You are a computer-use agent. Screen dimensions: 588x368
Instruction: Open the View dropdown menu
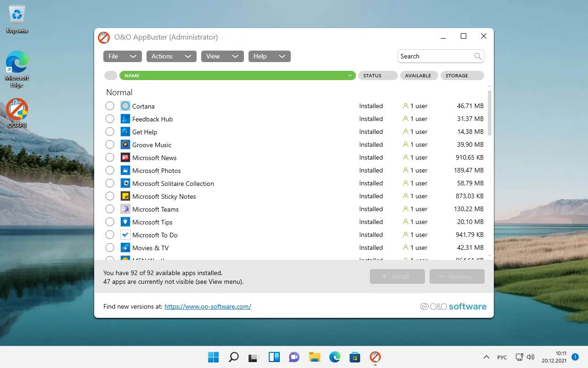222,56
